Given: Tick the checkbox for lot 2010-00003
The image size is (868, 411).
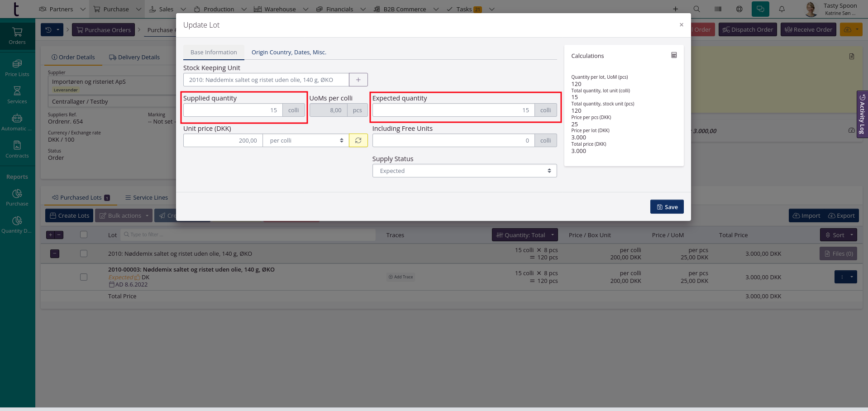Looking at the screenshot, I should point(84,277).
